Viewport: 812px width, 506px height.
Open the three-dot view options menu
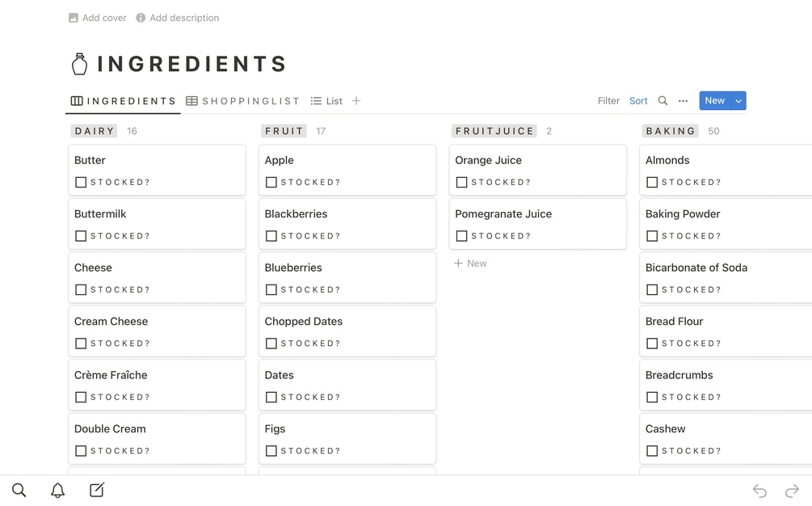pyautogui.click(x=684, y=101)
